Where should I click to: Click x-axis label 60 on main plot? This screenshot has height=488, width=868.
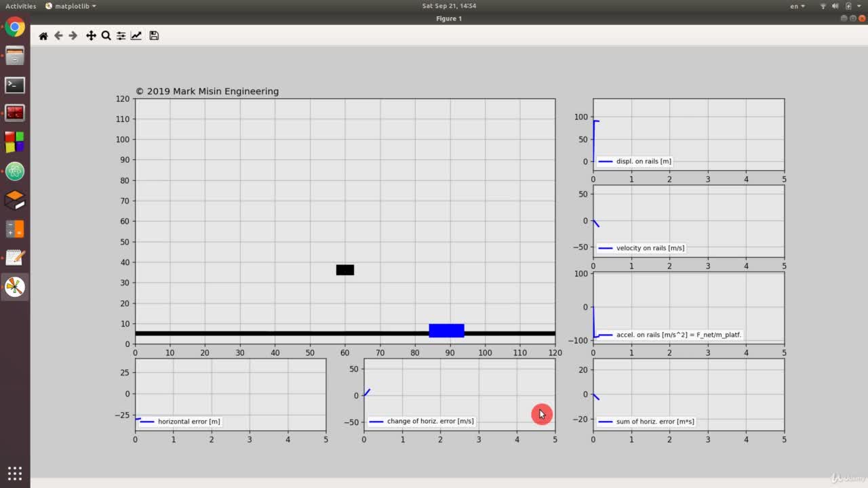[345, 353]
